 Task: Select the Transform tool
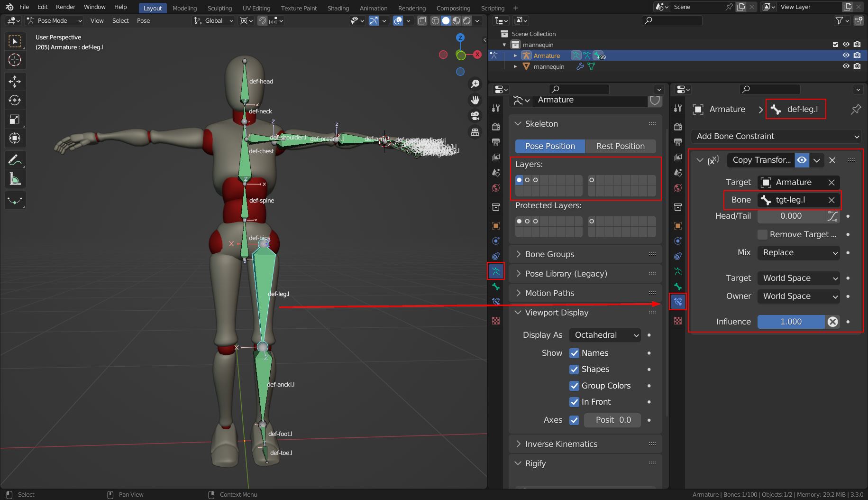click(x=15, y=138)
